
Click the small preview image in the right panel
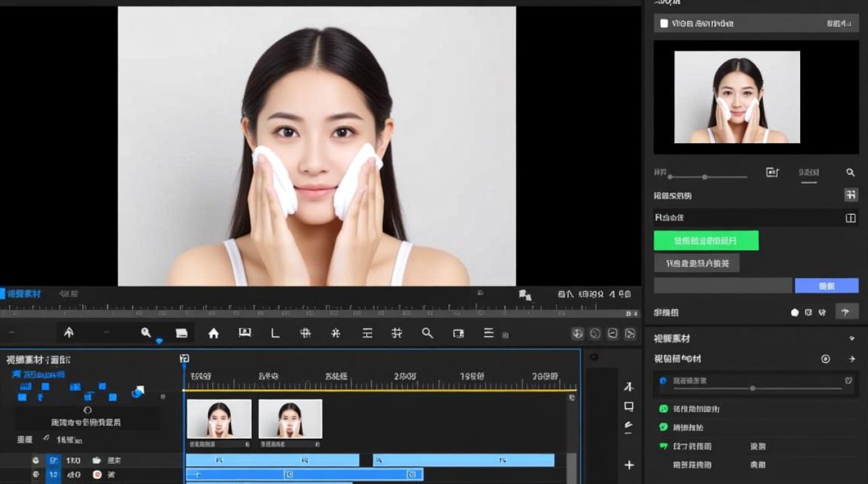(737, 97)
